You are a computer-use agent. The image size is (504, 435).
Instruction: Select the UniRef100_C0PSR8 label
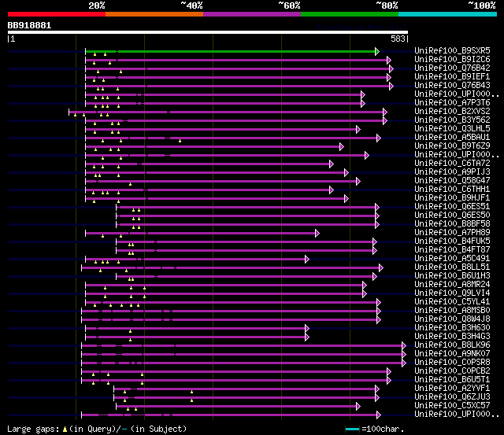[x=452, y=363]
